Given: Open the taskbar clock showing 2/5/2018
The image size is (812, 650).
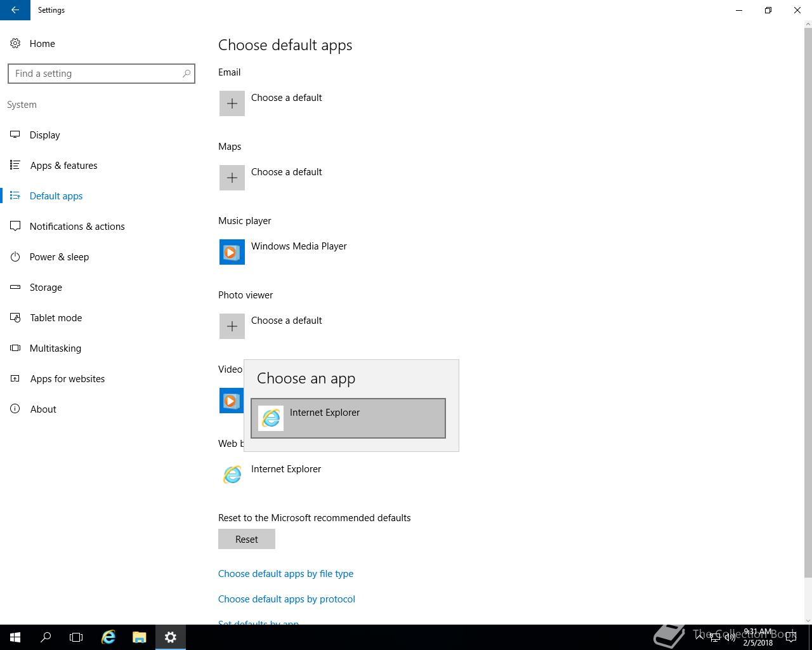Looking at the screenshot, I should pos(758,637).
